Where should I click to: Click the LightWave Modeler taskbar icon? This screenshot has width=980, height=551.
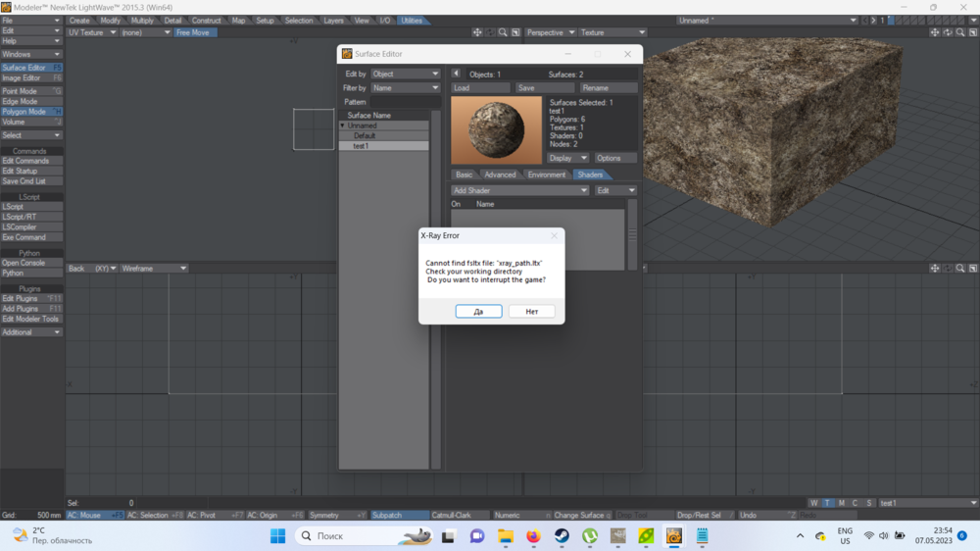pyautogui.click(x=674, y=536)
